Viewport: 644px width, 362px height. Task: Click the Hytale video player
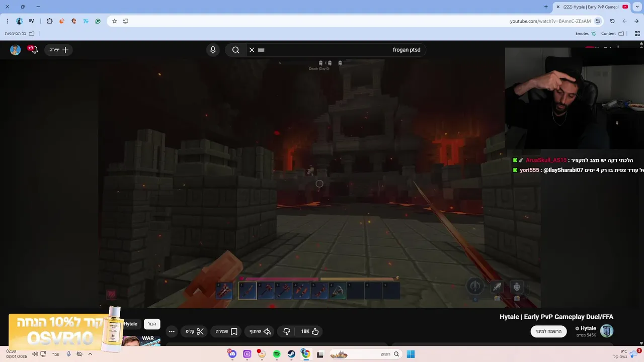point(319,184)
